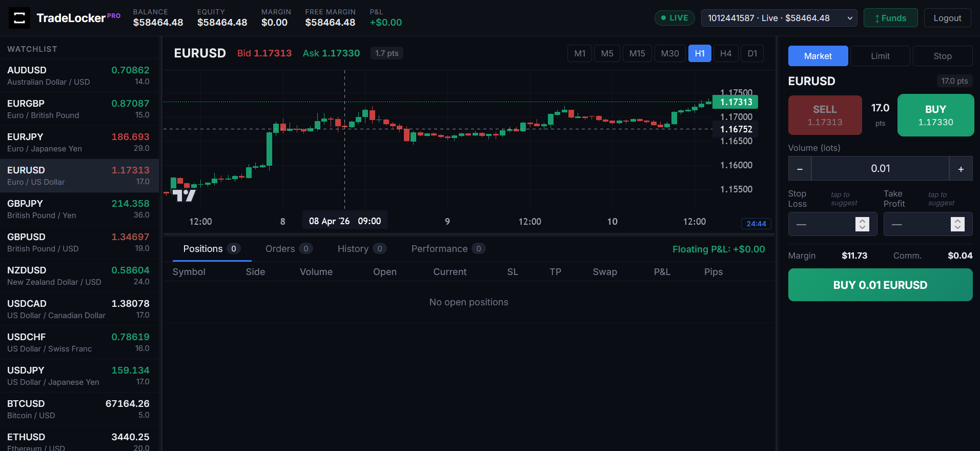Click the Funds button
Screen dimensions: 980x451
point(891,18)
